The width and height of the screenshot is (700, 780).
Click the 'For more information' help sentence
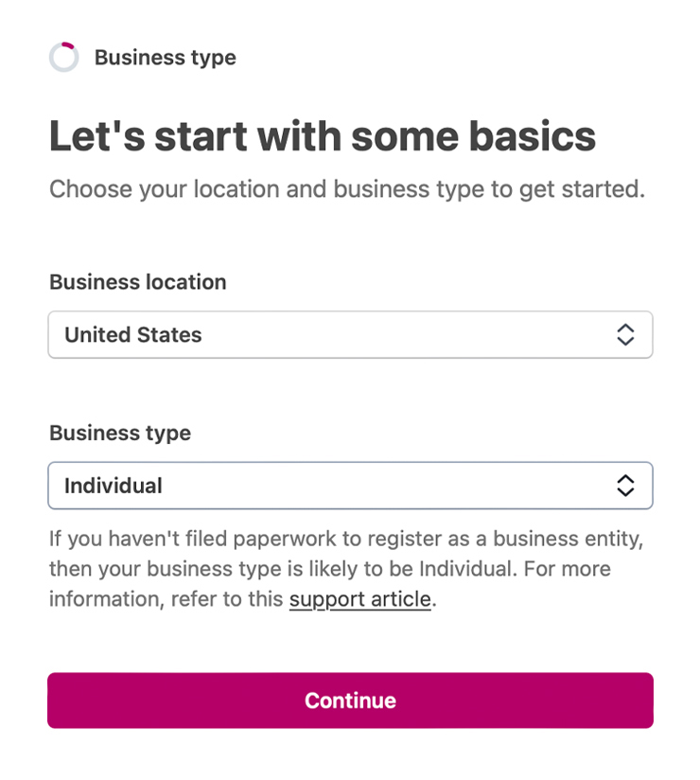(x=530, y=570)
